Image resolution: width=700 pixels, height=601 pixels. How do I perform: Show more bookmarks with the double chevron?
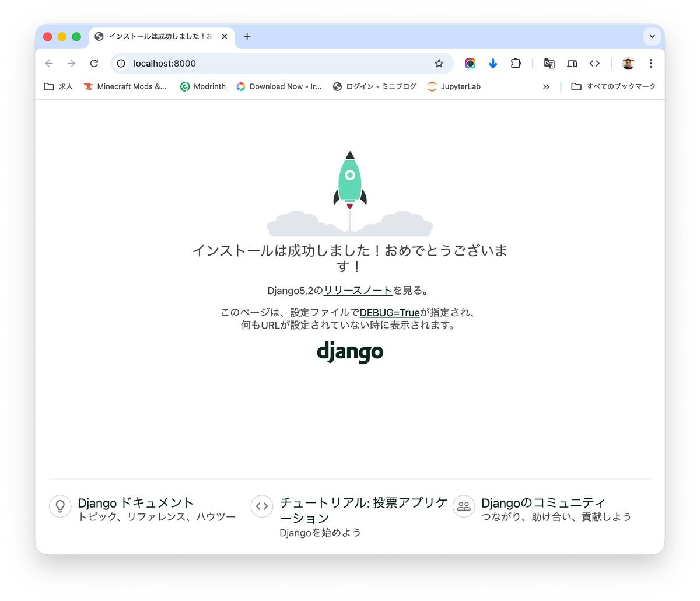click(546, 86)
